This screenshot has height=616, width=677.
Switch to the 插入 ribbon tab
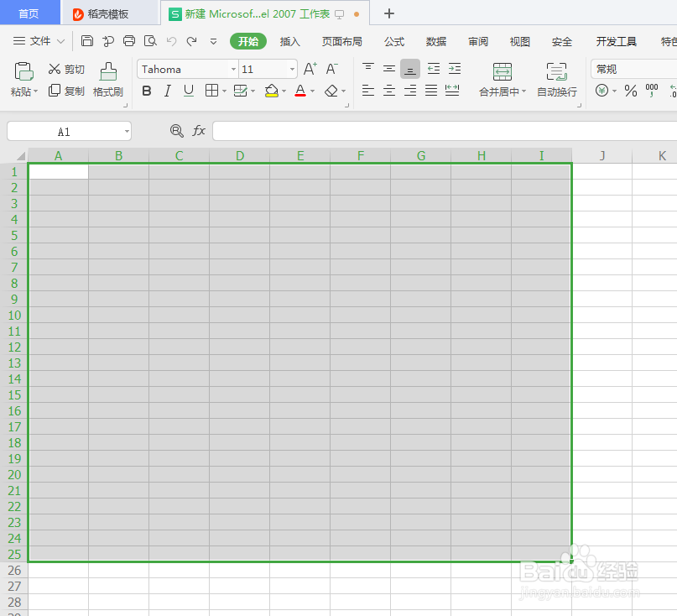[x=289, y=41]
